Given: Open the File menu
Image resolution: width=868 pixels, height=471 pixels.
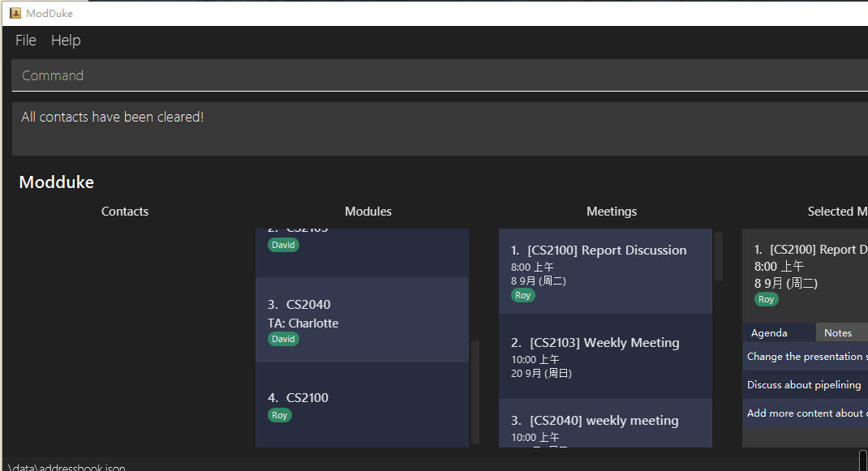Looking at the screenshot, I should [x=25, y=41].
